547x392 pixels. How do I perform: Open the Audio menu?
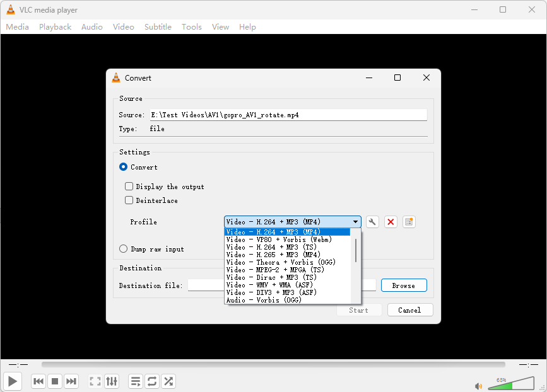pos(92,27)
